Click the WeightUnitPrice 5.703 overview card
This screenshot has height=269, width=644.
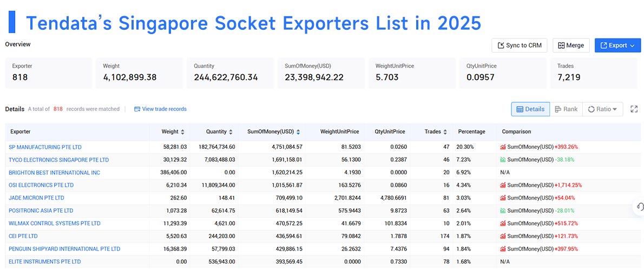(x=412, y=73)
